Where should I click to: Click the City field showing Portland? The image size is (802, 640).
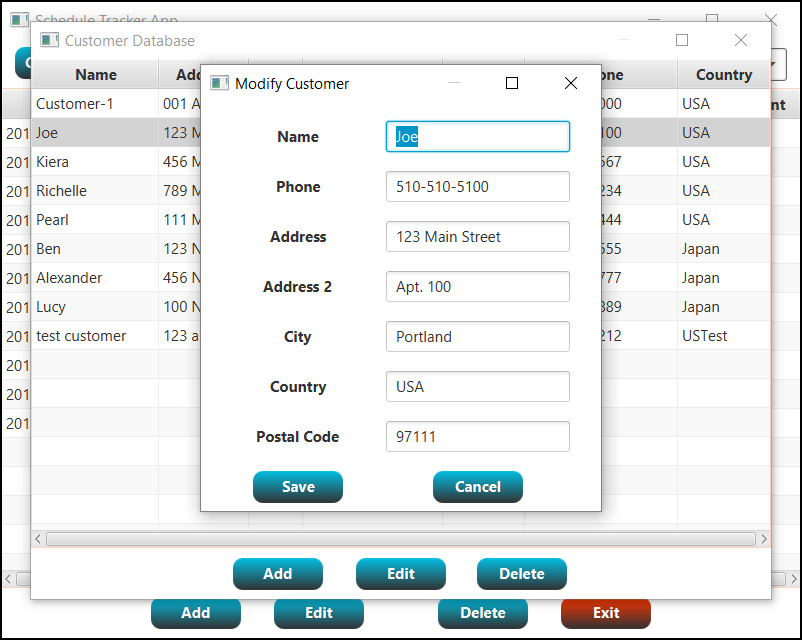pos(478,337)
